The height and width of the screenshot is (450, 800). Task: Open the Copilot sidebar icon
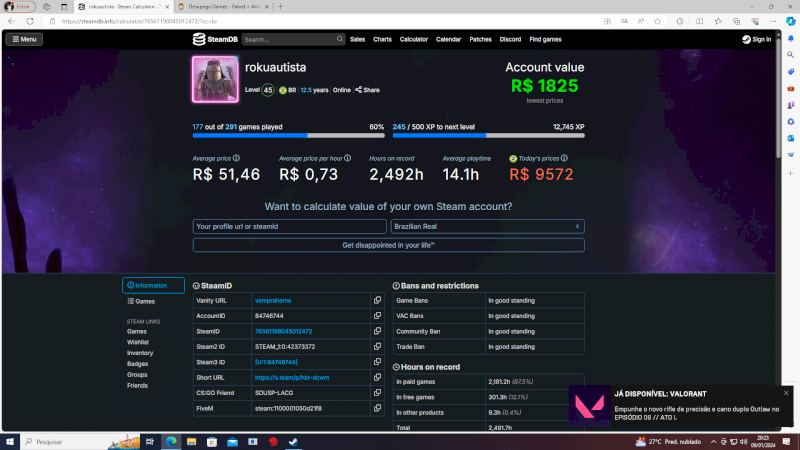tap(790, 21)
